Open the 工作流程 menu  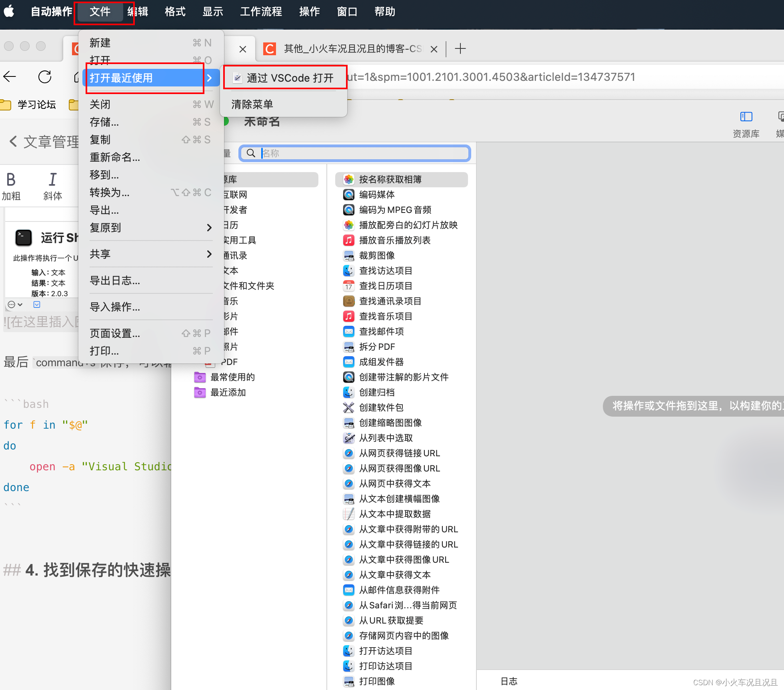[261, 12]
